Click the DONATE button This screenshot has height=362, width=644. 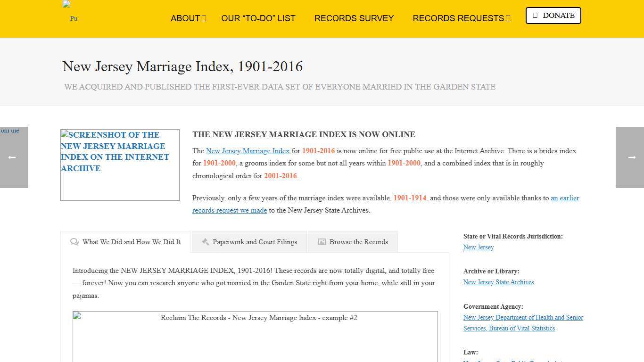(553, 15)
